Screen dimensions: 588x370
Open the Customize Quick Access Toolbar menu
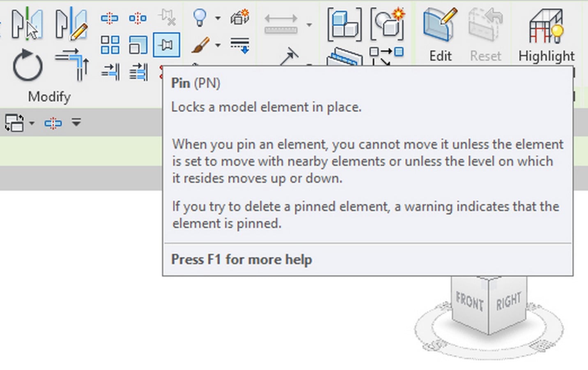(x=76, y=122)
